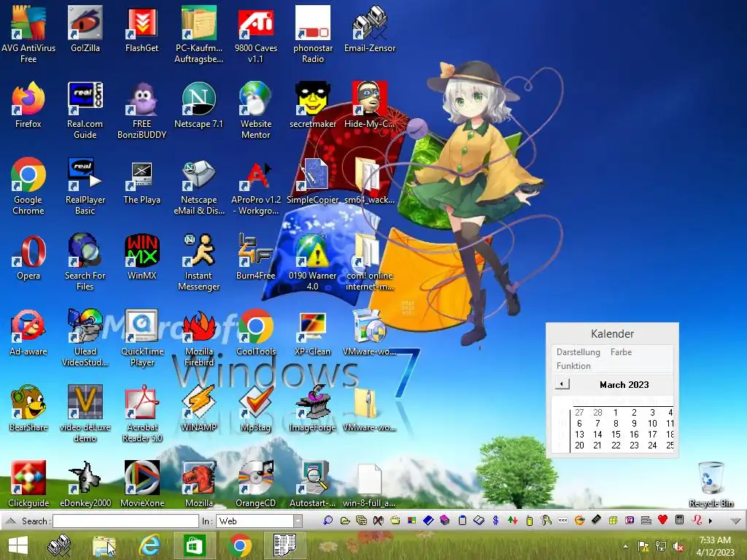Show more toolbar buttons via overflow arrow
Screen dimensions: 747x560
click(x=711, y=521)
